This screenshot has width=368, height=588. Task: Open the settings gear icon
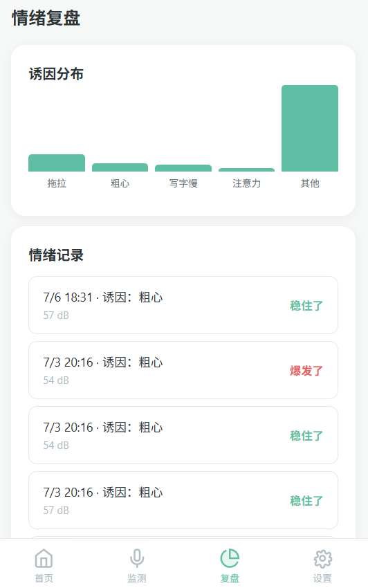pos(322,559)
